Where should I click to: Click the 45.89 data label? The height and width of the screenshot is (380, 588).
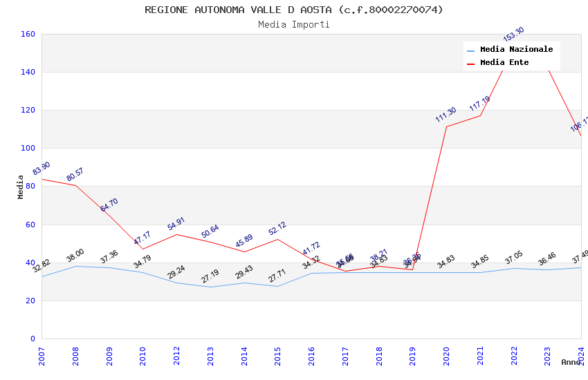244,240
